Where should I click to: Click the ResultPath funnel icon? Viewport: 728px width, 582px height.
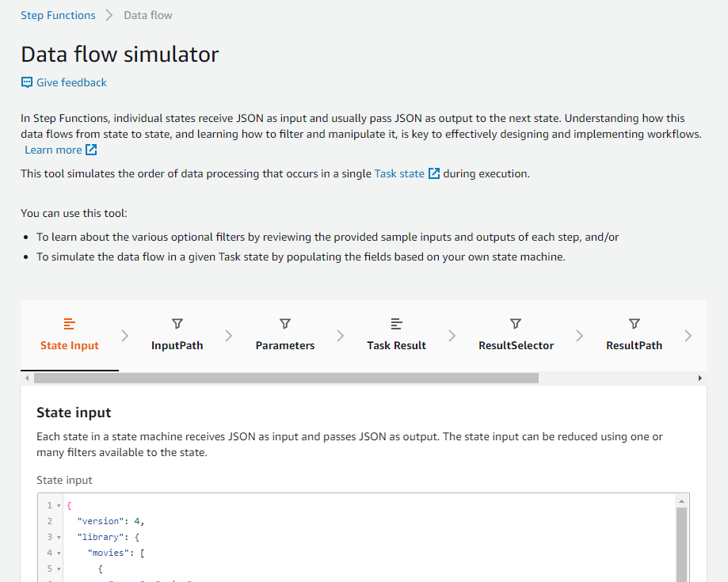tap(634, 324)
